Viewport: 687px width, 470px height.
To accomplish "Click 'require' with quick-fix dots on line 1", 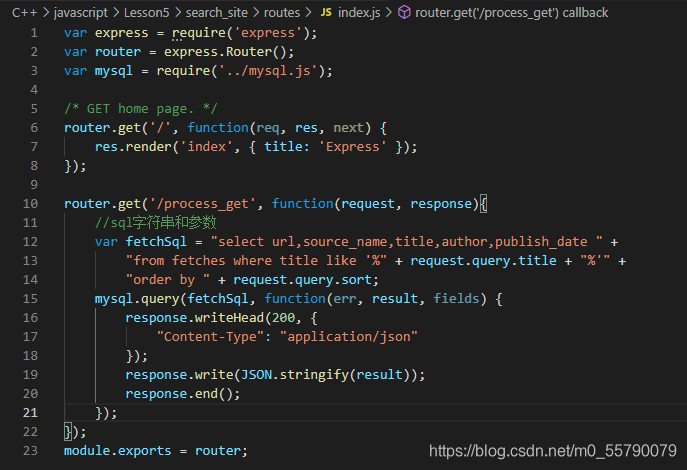I will (198, 33).
